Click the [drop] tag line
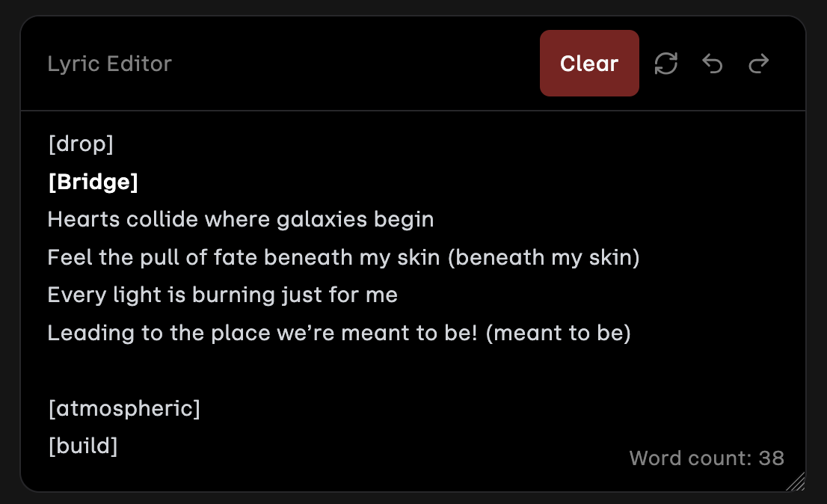The width and height of the screenshot is (827, 504). point(80,144)
